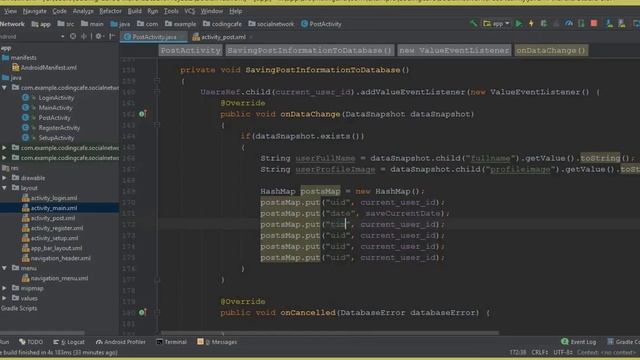This screenshot has width=640, height=360.
Task: Click the src folder breadcrumb
Action: click(66, 24)
